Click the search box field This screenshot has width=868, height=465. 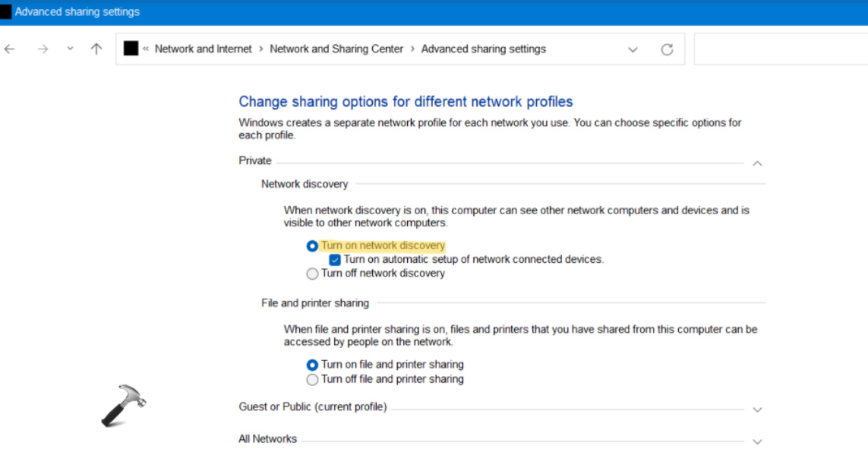pos(780,49)
